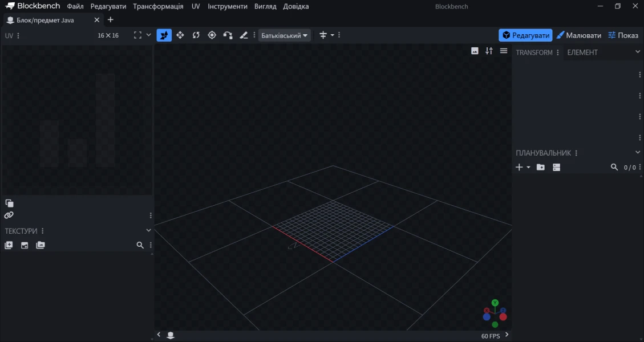Select the Move tool in toolbar
644x342 pixels.
180,35
